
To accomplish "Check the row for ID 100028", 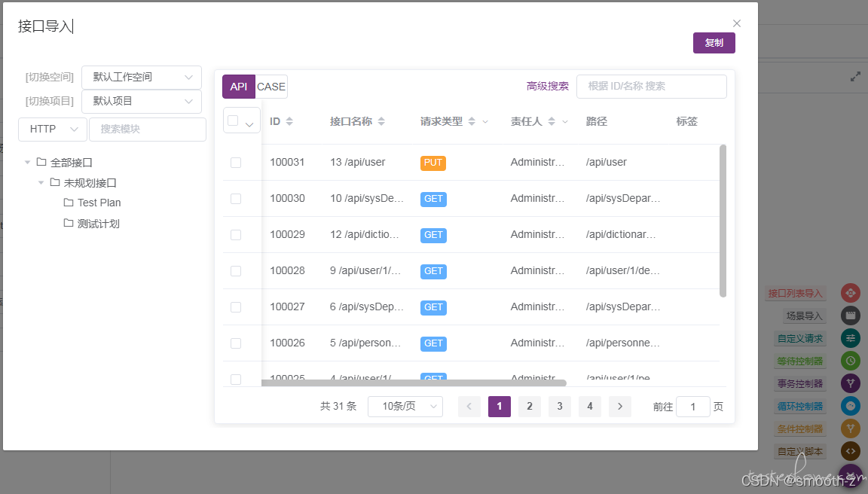I will tap(236, 271).
